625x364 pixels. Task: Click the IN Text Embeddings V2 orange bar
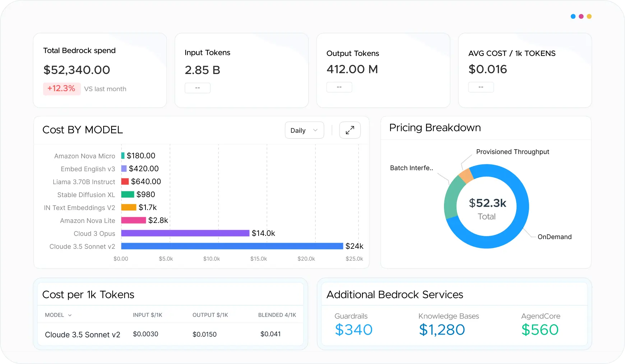click(x=129, y=207)
